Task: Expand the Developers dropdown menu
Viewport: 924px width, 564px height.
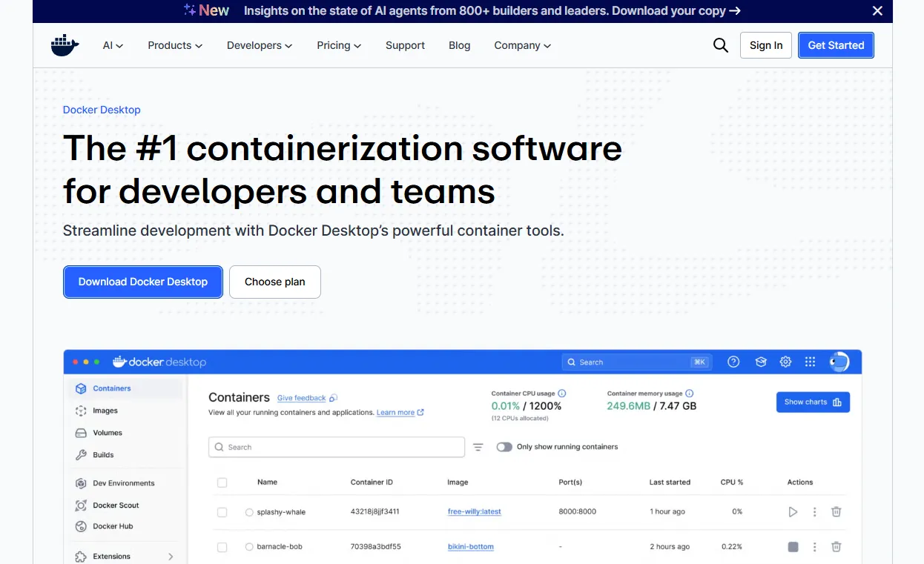Action: pos(260,45)
